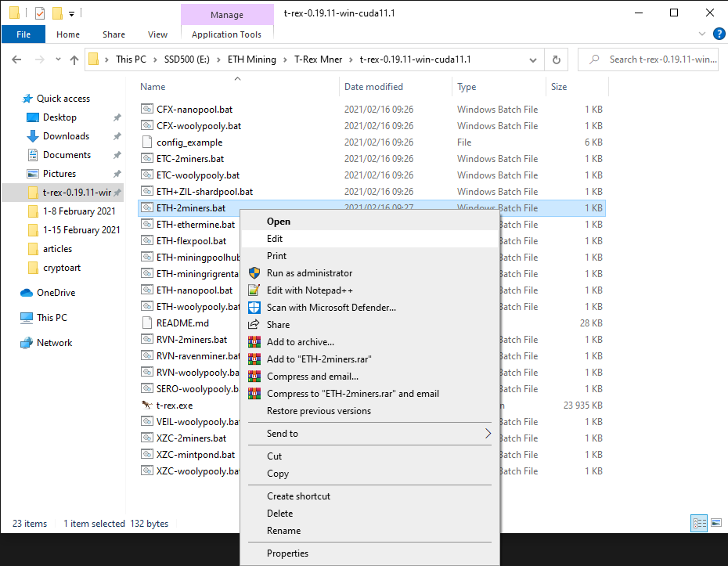Expand the Recent locations dropdown arrow
The width and height of the screenshot is (728, 566).
point(58,59)
